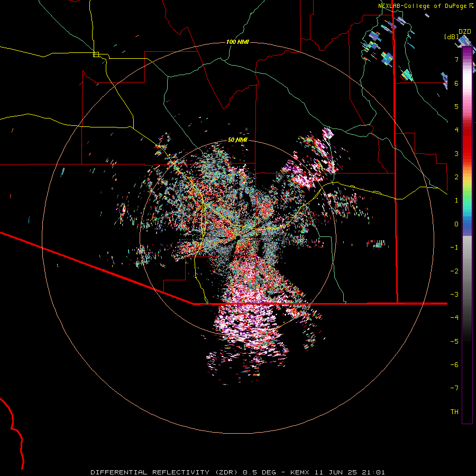The image size is (476, 476).
Task: Click the 21:01 timestamp text
Action: [x=373, y=472]
